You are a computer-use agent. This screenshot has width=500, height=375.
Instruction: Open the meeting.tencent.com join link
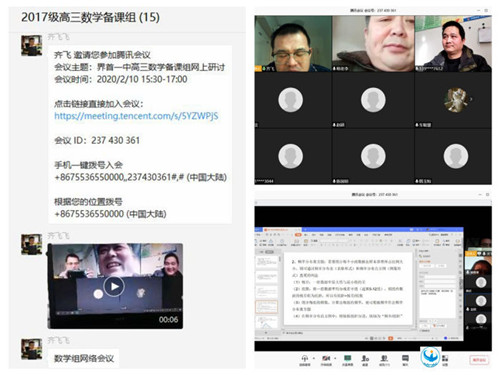tap(136, 116)
